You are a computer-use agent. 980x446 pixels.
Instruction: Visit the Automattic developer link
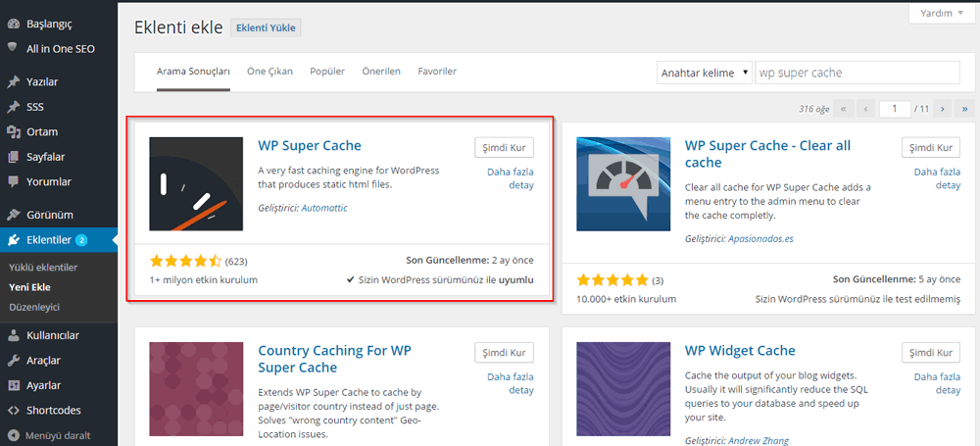324,208
